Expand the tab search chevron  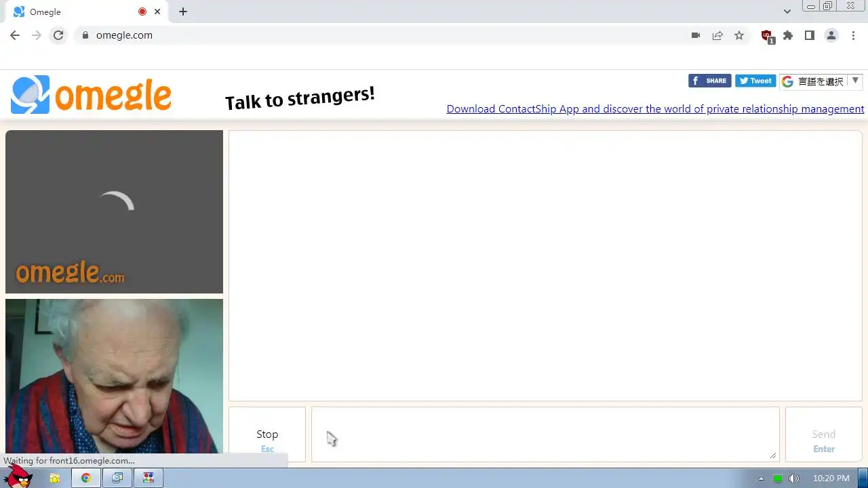787,12
